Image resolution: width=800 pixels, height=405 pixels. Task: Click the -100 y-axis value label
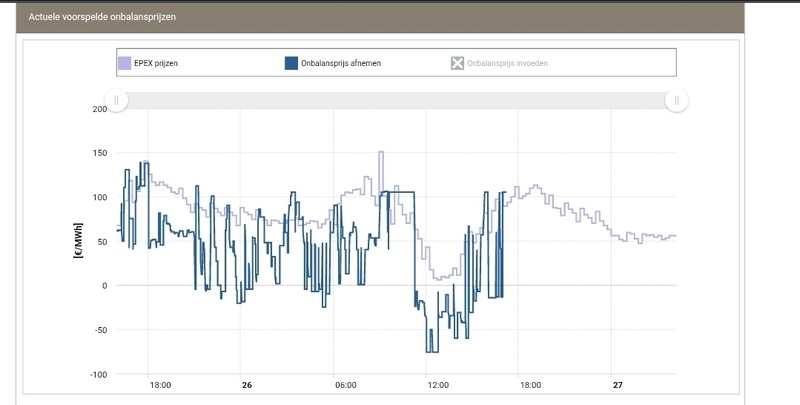[98, 374]
